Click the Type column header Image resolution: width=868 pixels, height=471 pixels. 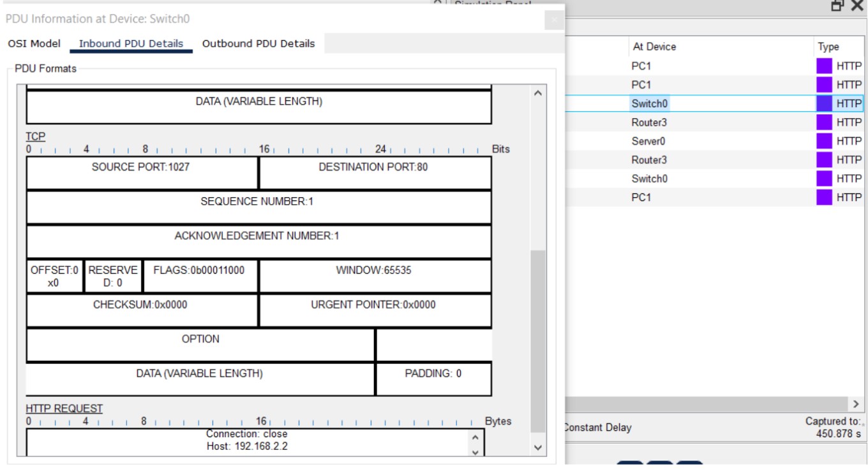[x=828, y=47]
